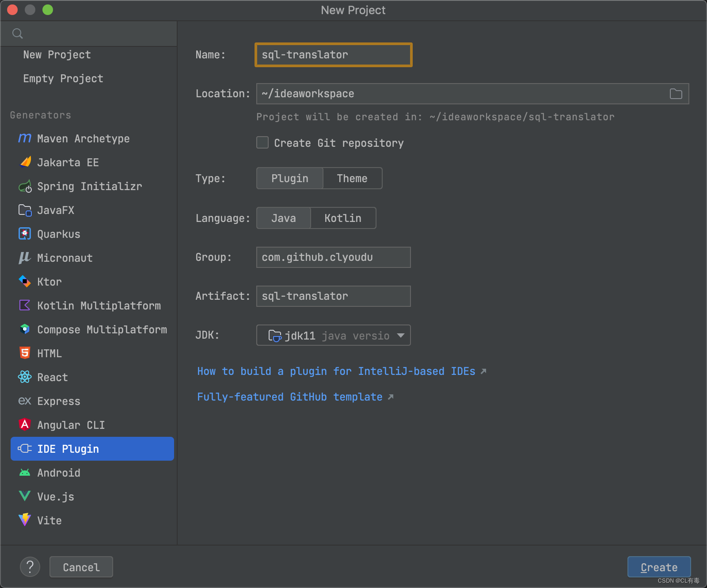Click the Jakarta EE generator icon
This screenshot has width=707, height=588.
(25, 162)
